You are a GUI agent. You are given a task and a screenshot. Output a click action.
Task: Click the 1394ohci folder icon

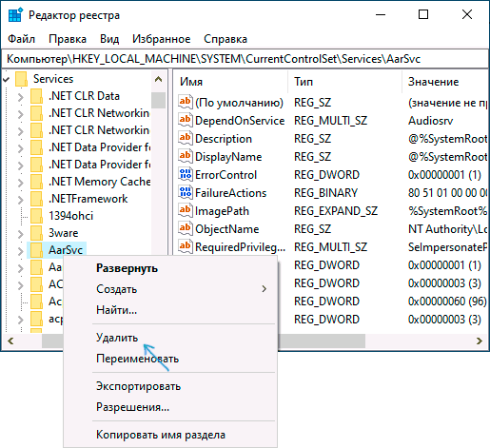click(36, 216)
